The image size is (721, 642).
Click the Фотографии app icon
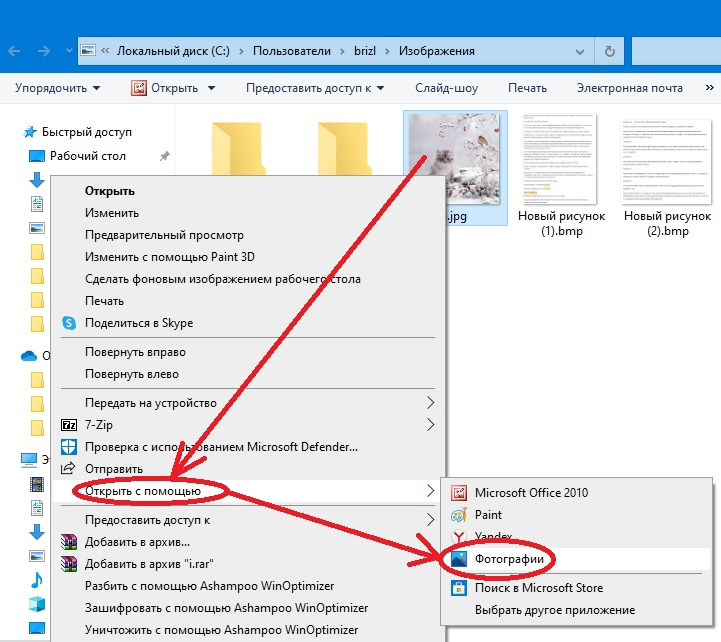click(459, 559)
